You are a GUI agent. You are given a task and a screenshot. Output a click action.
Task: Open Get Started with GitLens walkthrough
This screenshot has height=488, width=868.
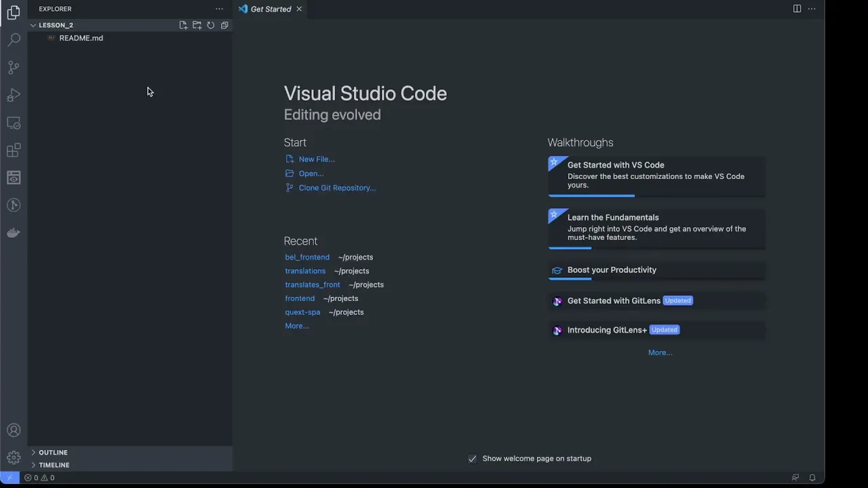click(656, 301)
